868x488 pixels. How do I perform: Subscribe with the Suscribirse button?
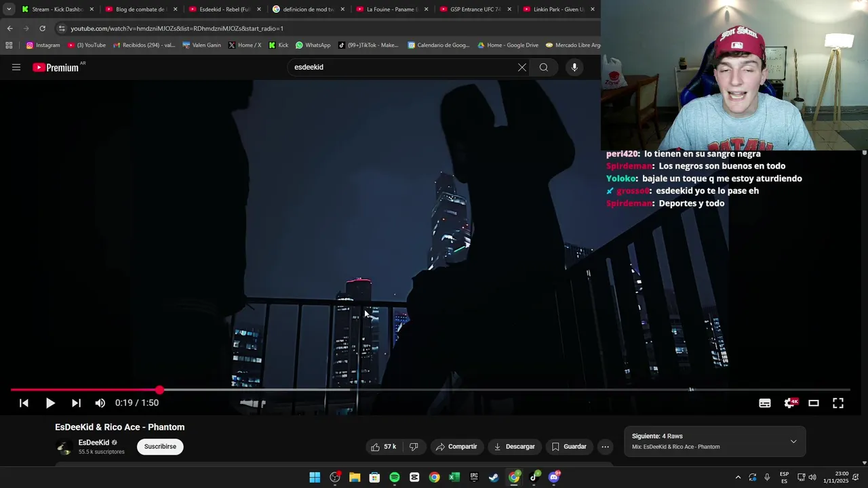pyautogui.click(x=160, y=447)
